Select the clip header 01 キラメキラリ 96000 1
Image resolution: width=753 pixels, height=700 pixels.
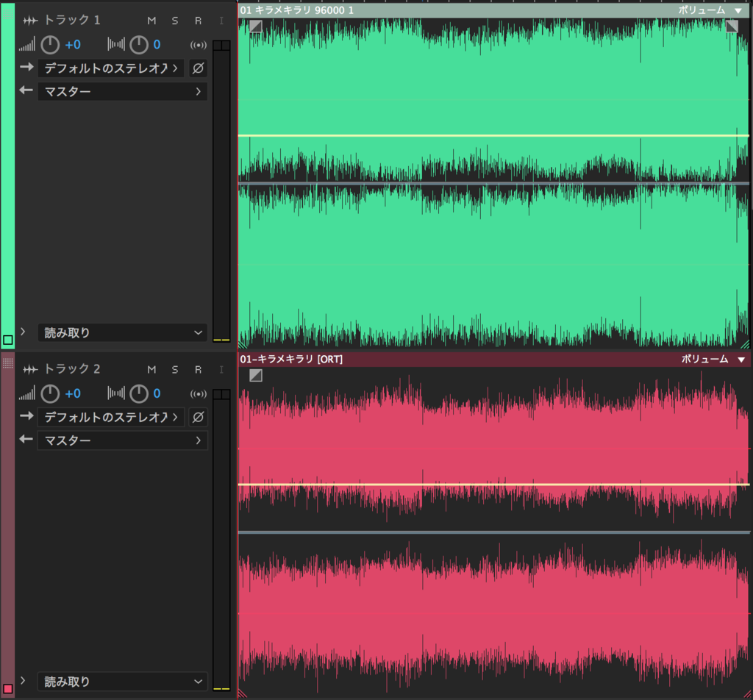[x=494, y=10]
